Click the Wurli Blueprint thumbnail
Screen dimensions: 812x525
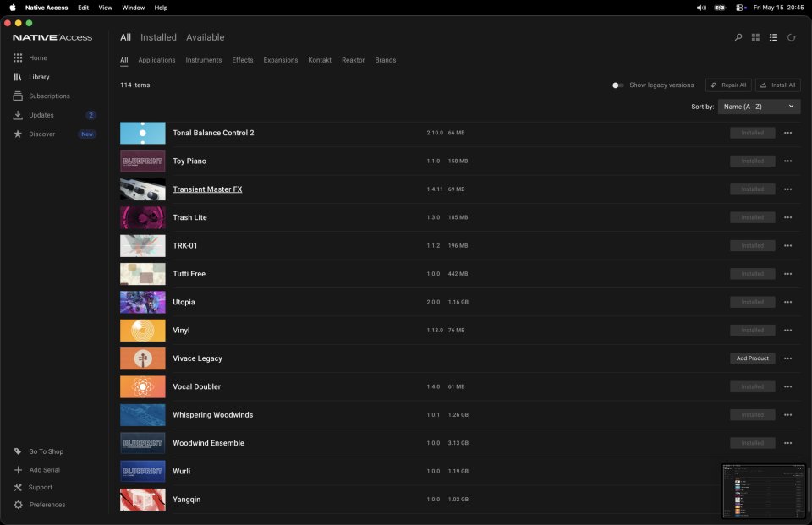142,471
